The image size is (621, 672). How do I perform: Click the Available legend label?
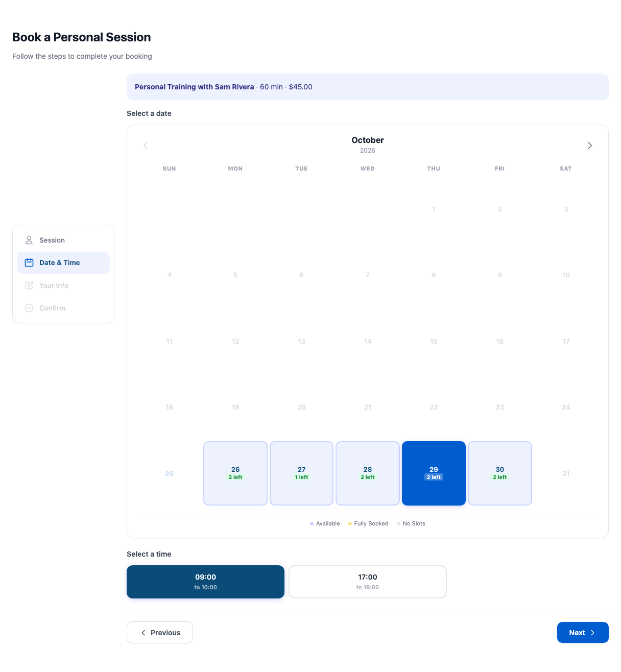(328, 523)
